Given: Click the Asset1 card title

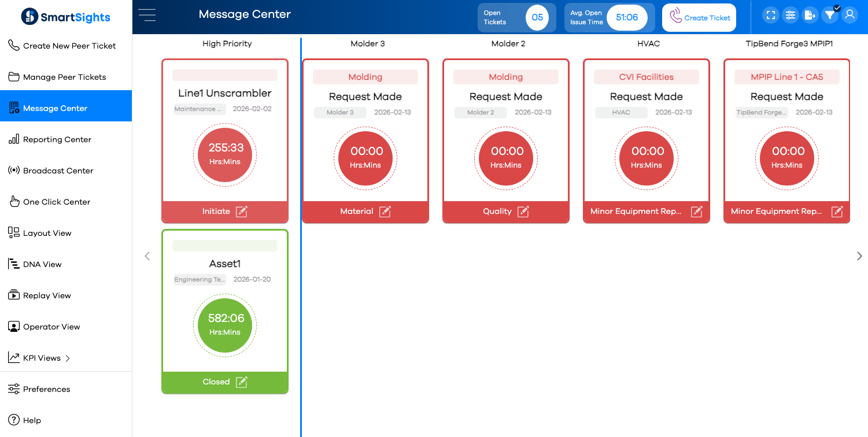Looking at the screenshot, I should coord(225,264).
